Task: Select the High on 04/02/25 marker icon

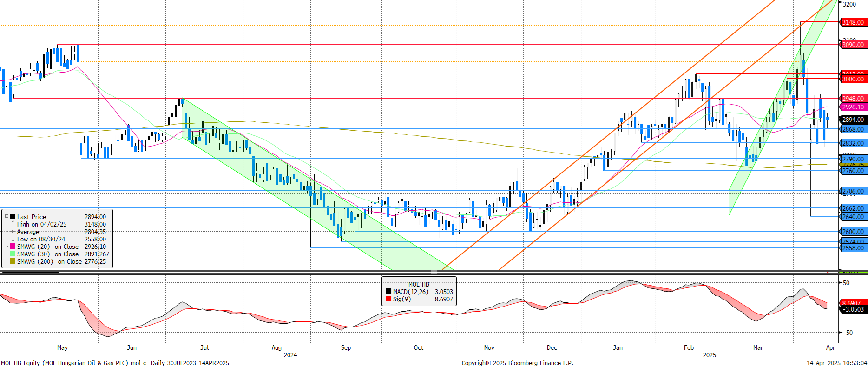Action: pos(13,224)
